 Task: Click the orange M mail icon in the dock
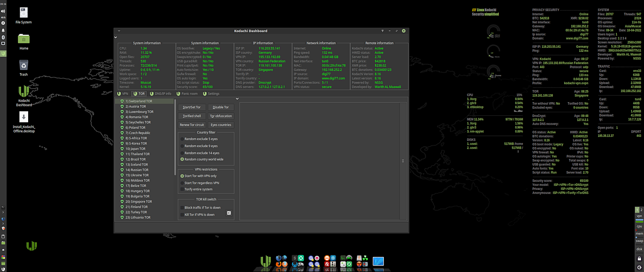tap(327, 258)
